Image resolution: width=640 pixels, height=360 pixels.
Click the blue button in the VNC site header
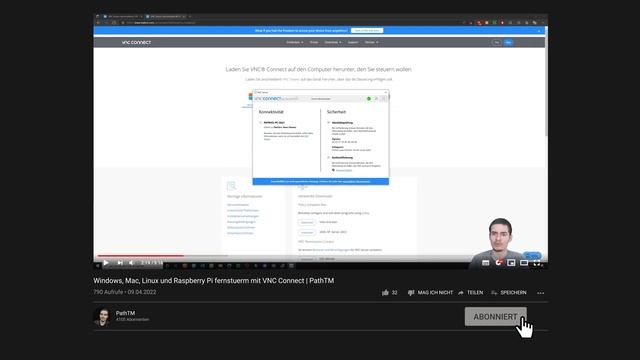click(x=508, y=42)
